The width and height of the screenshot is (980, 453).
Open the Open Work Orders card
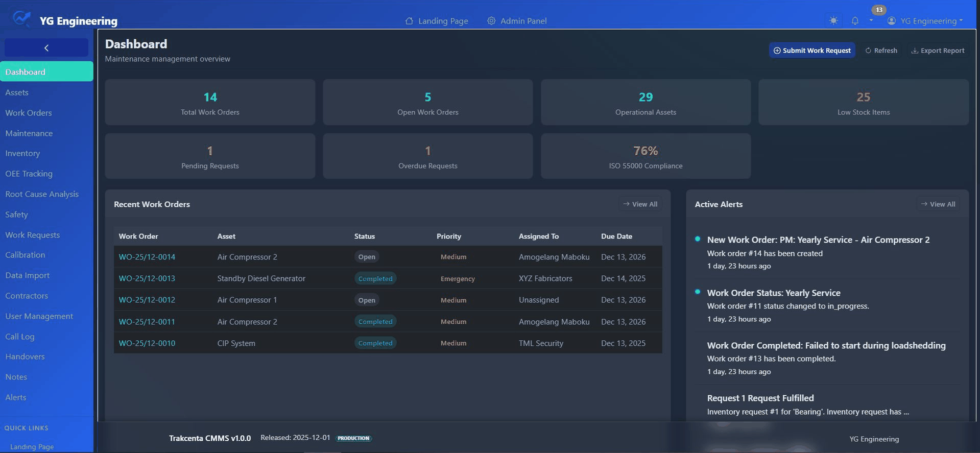point(428,102)
